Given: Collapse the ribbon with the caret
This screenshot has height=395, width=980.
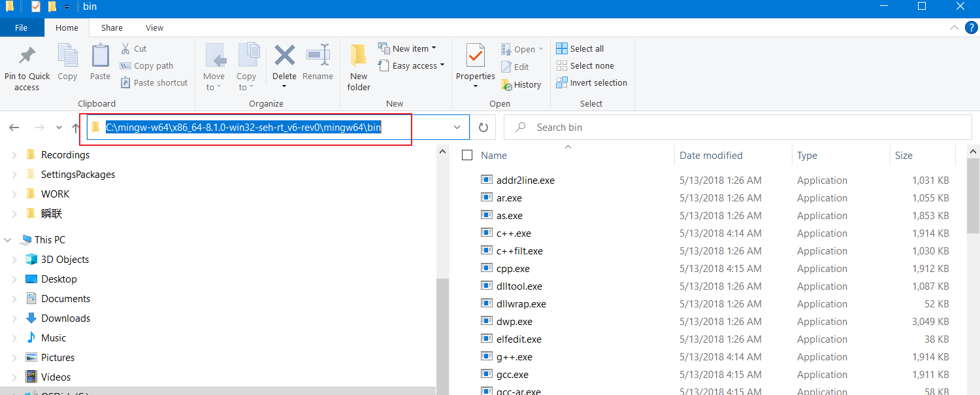Looking at the screenshot, I should pyautogui.click(x=954, y=27).
